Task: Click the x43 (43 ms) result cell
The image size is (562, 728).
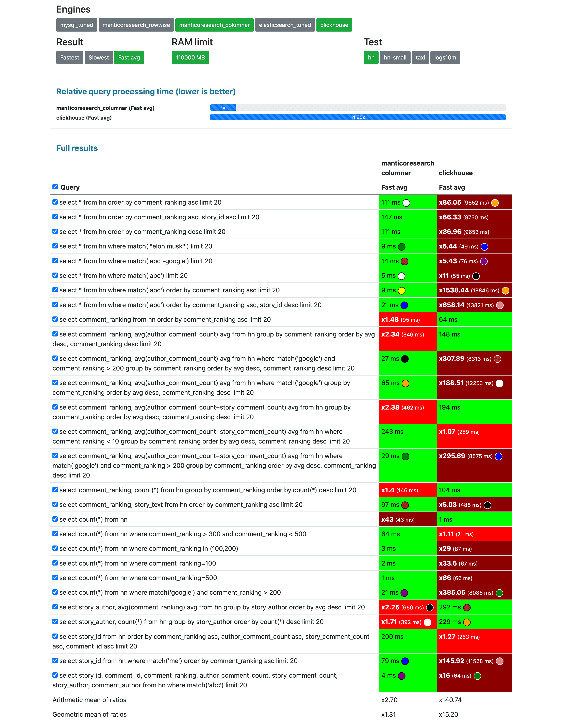Action: pyautogui.click(x=408, y=519)
